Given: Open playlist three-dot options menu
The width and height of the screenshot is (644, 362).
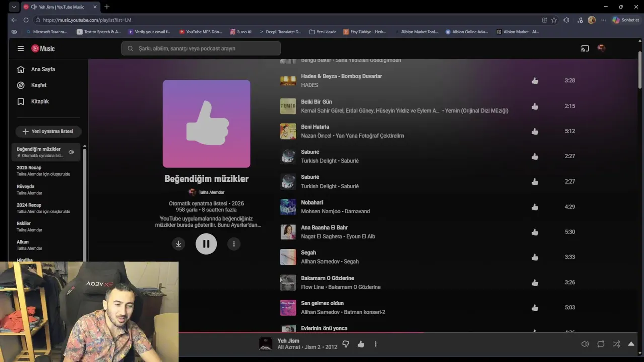Looking at the screenshot, I should pyautogui.click(x=234, y=244).
